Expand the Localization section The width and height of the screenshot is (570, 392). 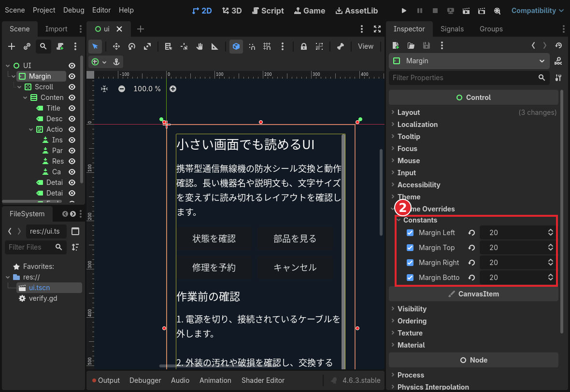click(x=474, y=125)
